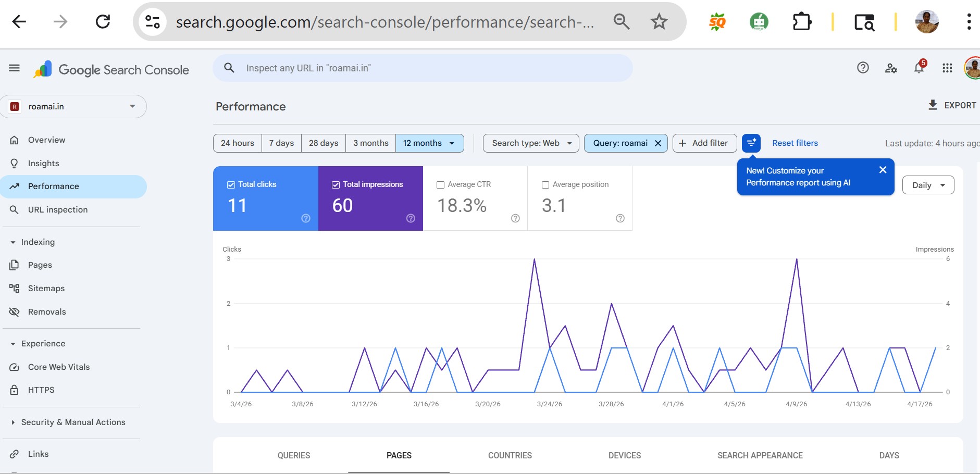Remove the Query: roamai filter
The image size is (980, 474).
pyautogui.click(x=658, y=143)
